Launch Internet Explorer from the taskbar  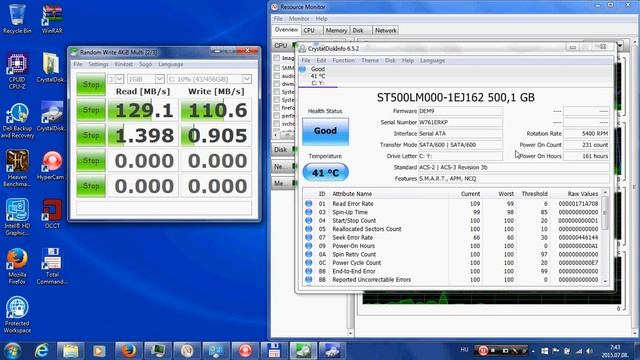pyautogui.click(x=41, y=351)
